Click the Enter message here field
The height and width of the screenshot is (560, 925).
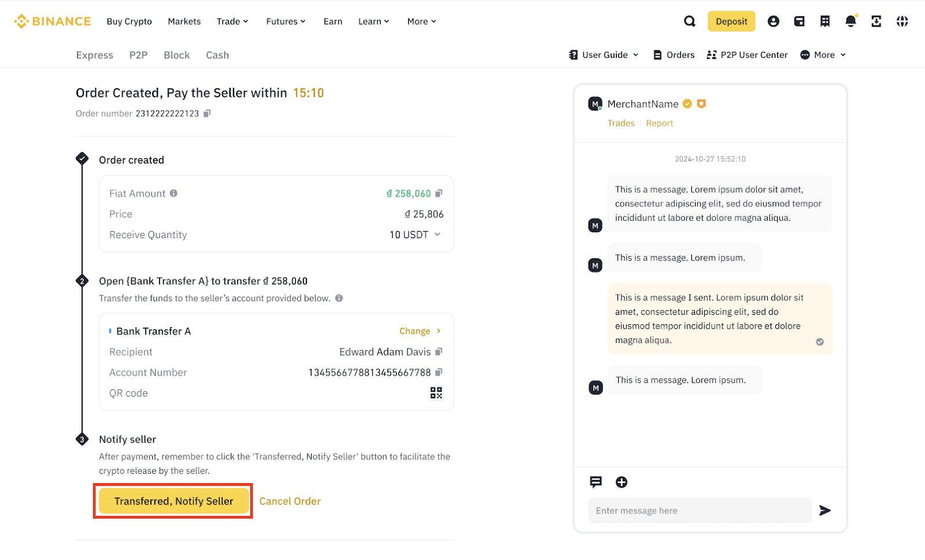pyautogui.click(x=700, y=510)
